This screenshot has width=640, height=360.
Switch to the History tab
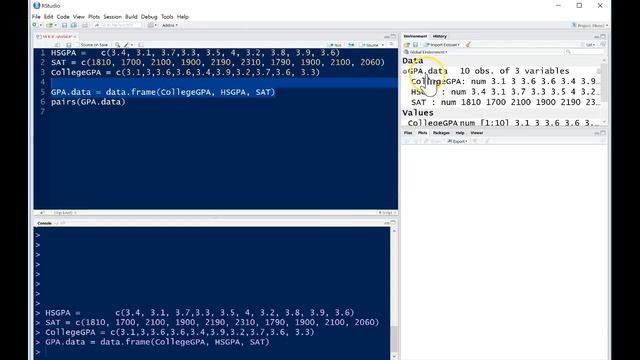tap(440, 36)
